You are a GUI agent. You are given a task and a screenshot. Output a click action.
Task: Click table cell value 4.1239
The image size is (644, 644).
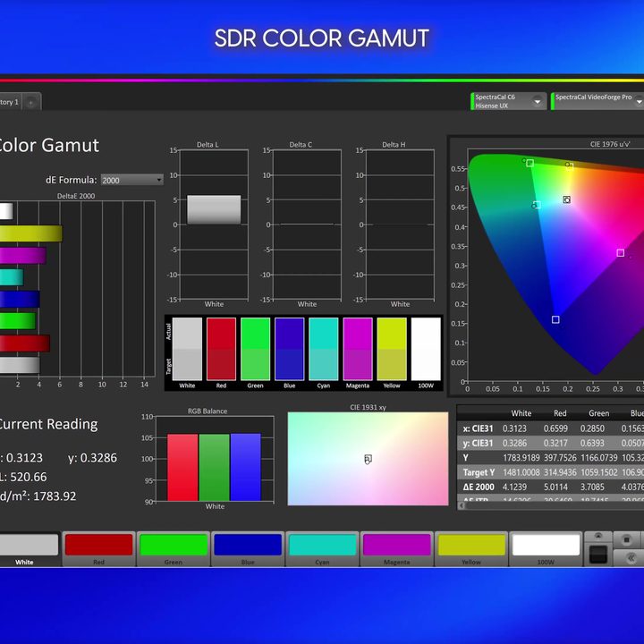click(x=514, y=487)
